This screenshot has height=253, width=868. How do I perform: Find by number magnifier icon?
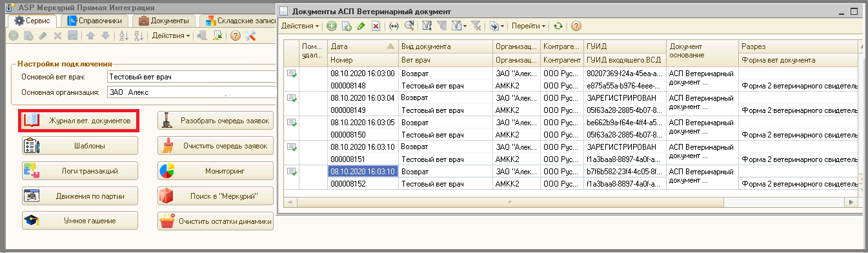pyautogui.click(x=409, y=26)
